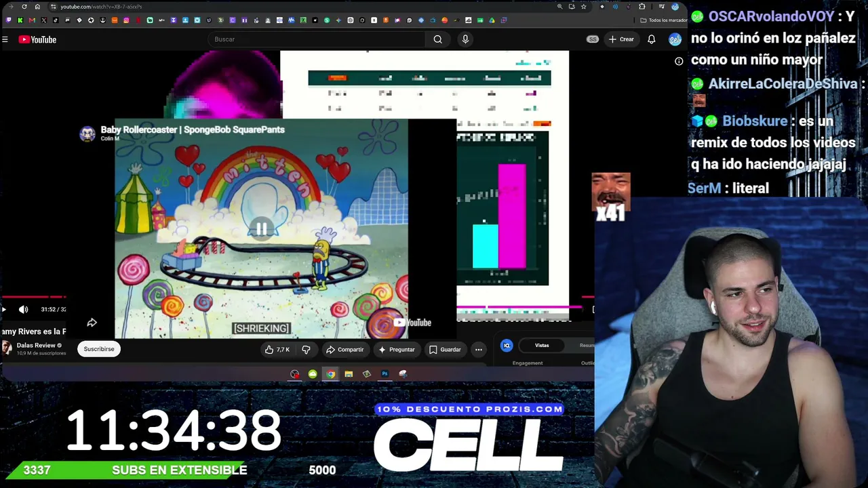Show video info via the circled i icon
This screenshot has width=868, height=488.
click(x=679, y=61)
